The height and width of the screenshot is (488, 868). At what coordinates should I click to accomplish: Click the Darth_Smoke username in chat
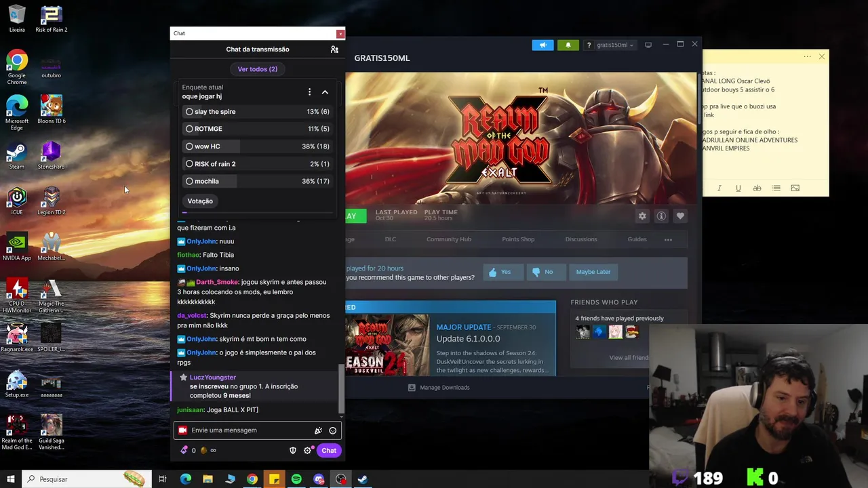click(x=217, y=282)
